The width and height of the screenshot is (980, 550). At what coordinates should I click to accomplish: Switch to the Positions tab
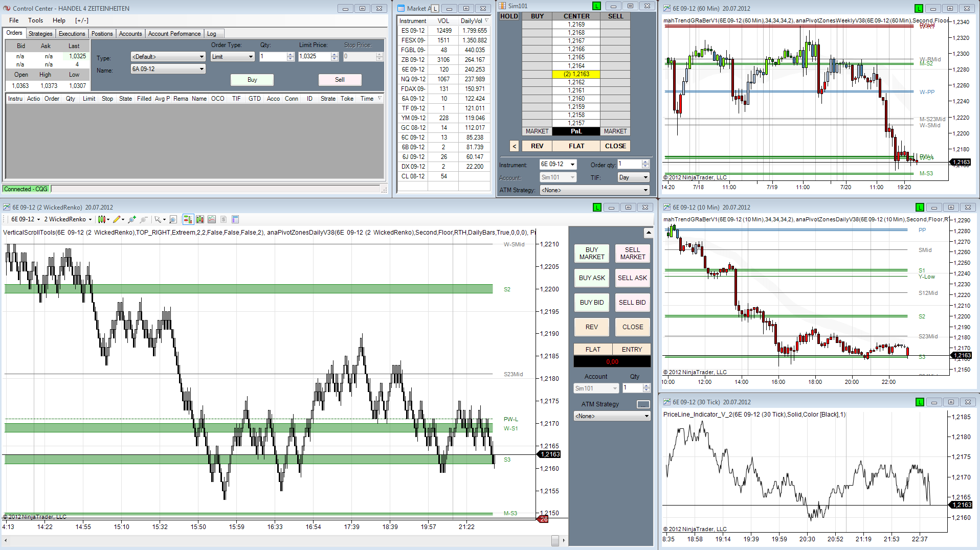pos(102,34)
